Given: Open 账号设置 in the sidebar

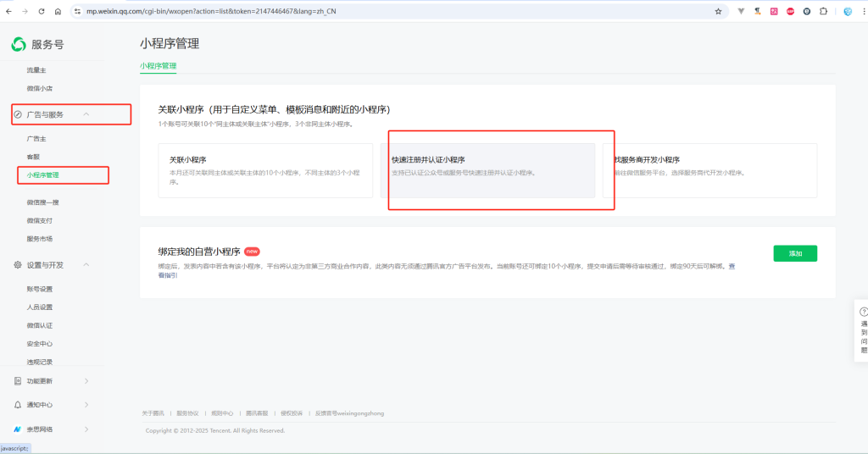Looking at the screenshot, I should 39,289.
